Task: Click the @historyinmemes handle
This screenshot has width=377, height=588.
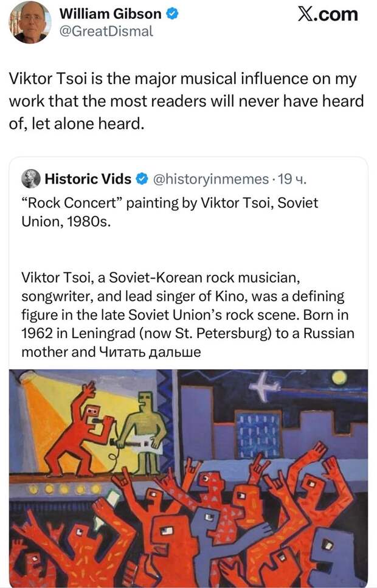Action: point(211,179)
